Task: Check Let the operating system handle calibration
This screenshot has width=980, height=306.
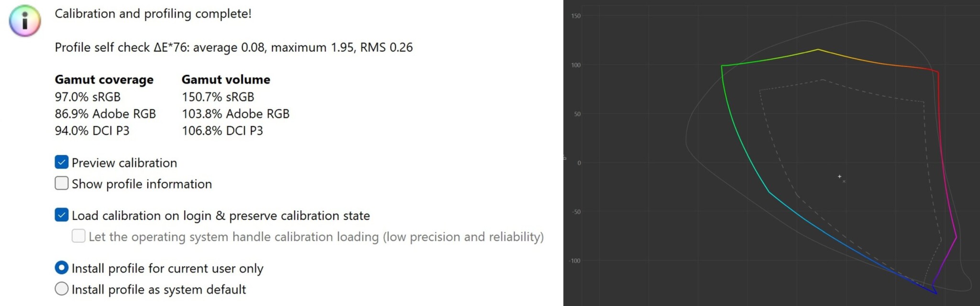Action: point(78,236)
